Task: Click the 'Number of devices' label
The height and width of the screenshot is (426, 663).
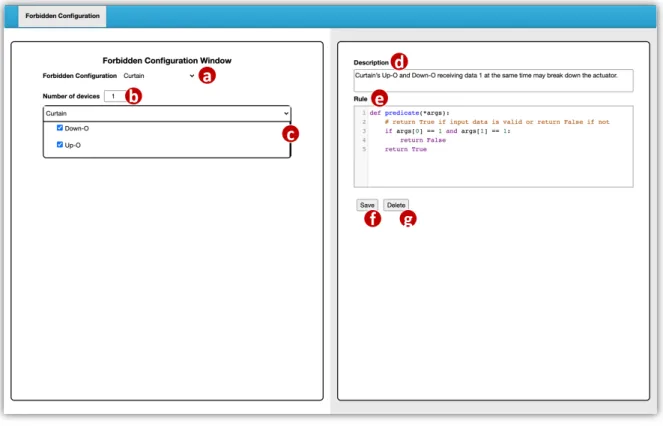Action: click(x=71, y=96)
